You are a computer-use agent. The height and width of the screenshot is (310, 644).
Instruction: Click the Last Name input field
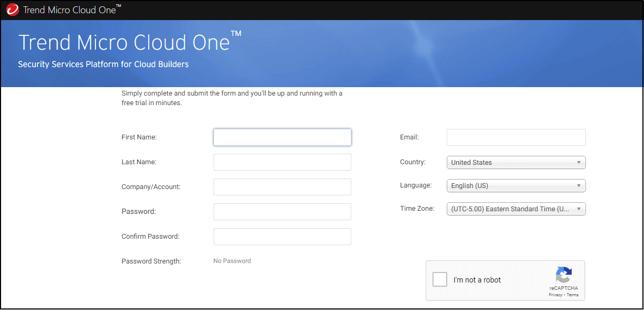pyautogui.click(x=282, y=162)
